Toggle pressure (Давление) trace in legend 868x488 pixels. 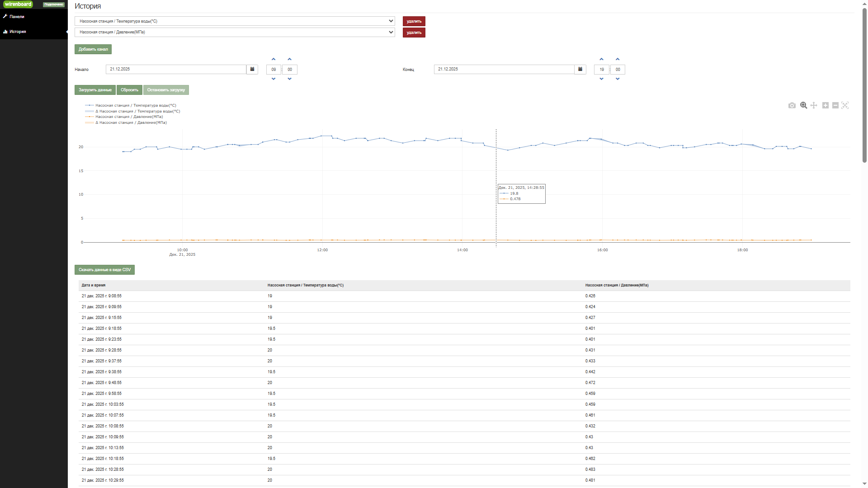coord(129,117)
